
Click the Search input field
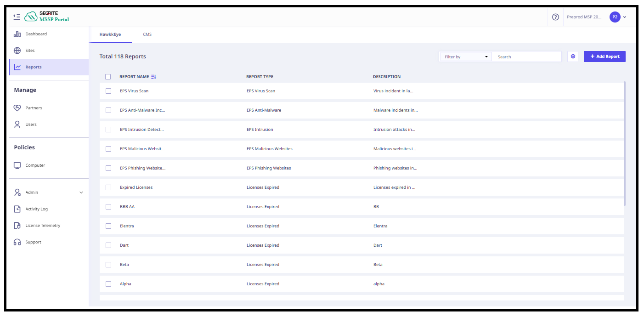click(x=526, y=57)
